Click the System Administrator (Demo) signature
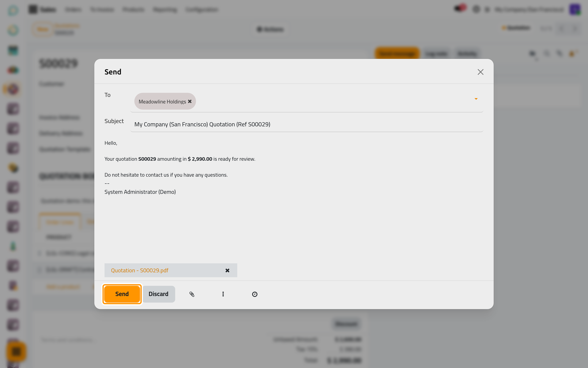The image size is (588, 368). point(140,192)
